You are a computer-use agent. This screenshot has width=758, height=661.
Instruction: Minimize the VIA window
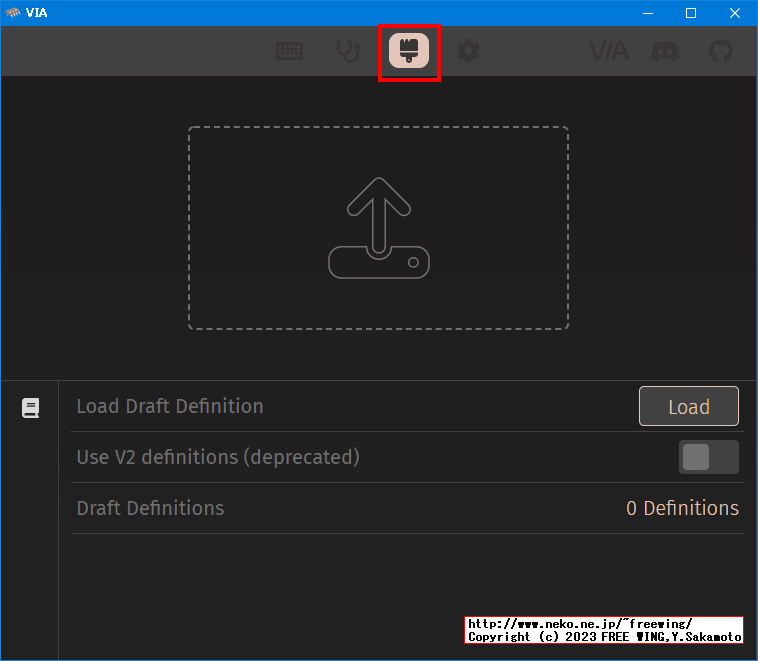click(648, 13)
